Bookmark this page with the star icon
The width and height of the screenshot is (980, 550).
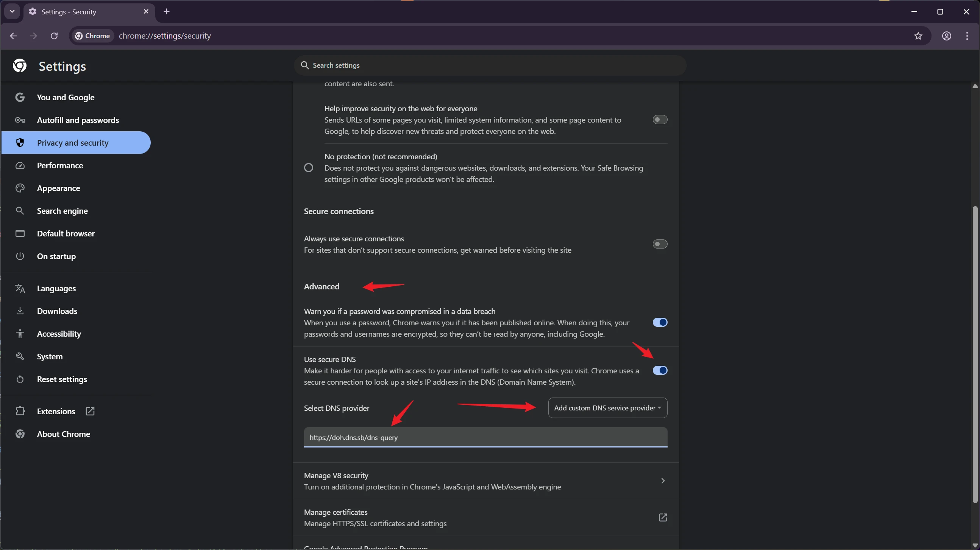coord(918,36)
